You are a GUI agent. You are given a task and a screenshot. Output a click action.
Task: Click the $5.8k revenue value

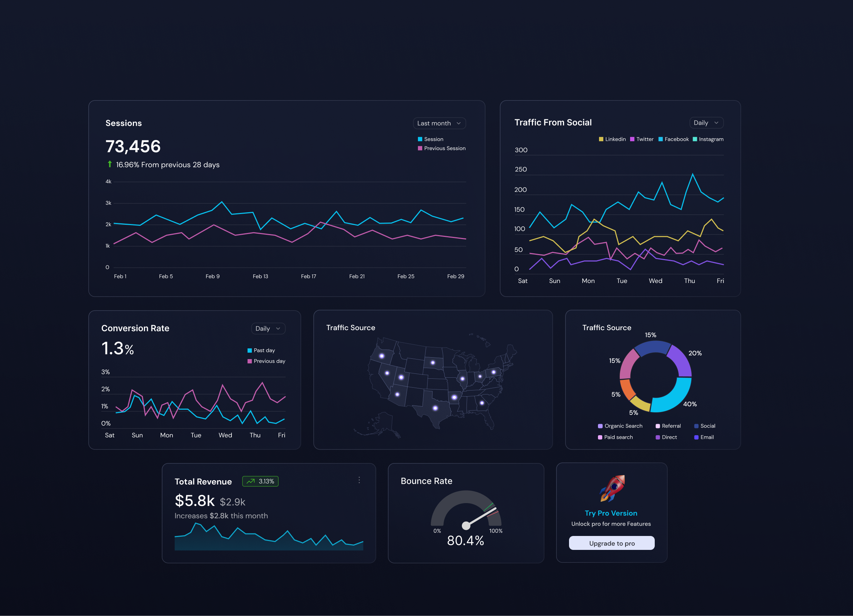pyautogui.click(x=194, y=501)
